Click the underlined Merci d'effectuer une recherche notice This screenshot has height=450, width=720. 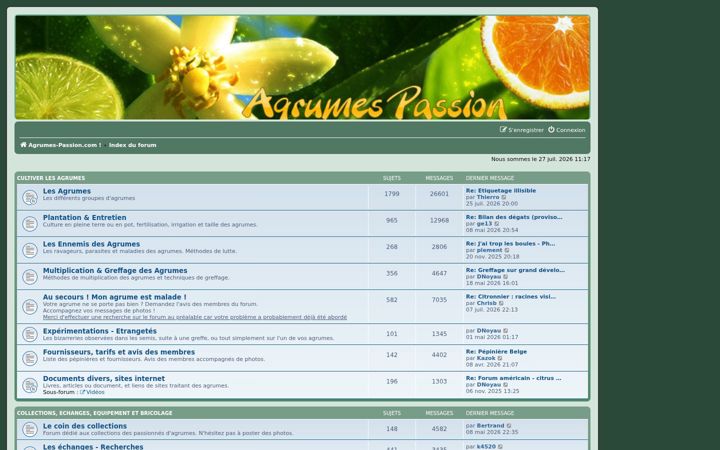click(195, 317)
